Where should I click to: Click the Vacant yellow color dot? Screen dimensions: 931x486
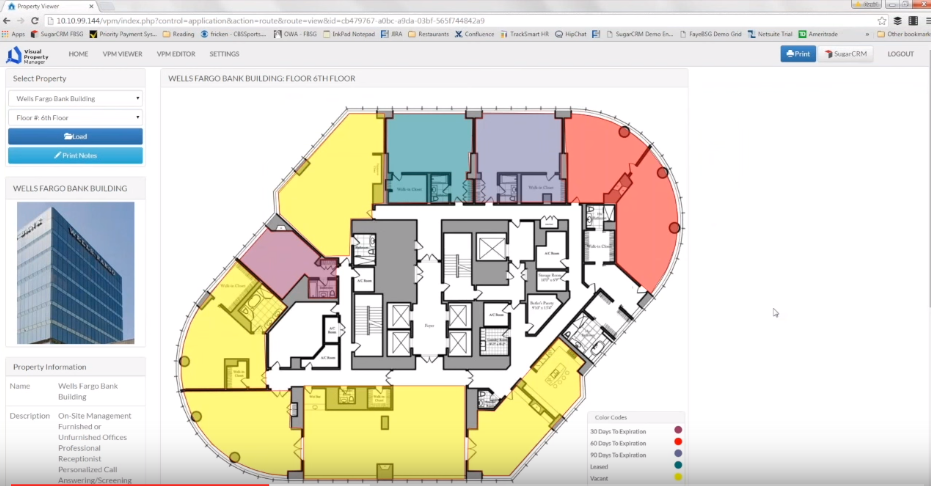678,477
